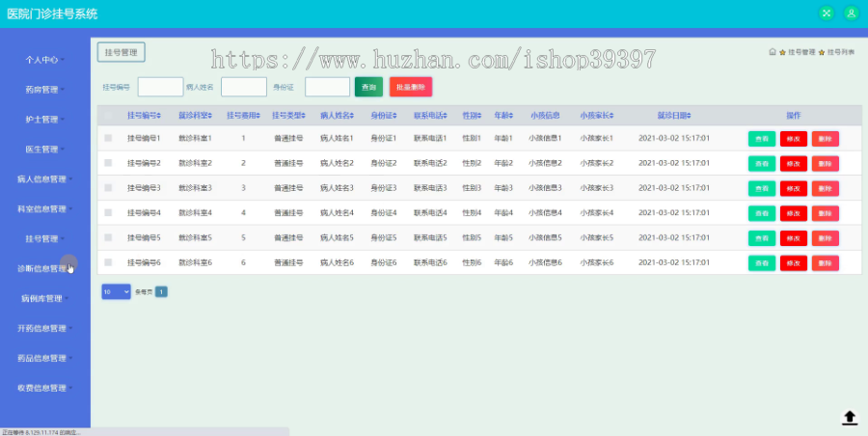Screen dimensions: 868x436
Task: Check the row for 挂号编号6
Action: click(x=108, y=262)
